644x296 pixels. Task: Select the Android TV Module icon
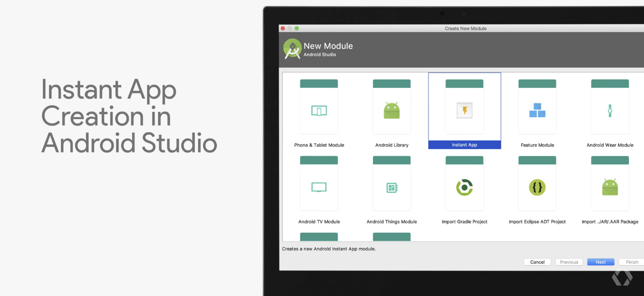tap(319, 187)
